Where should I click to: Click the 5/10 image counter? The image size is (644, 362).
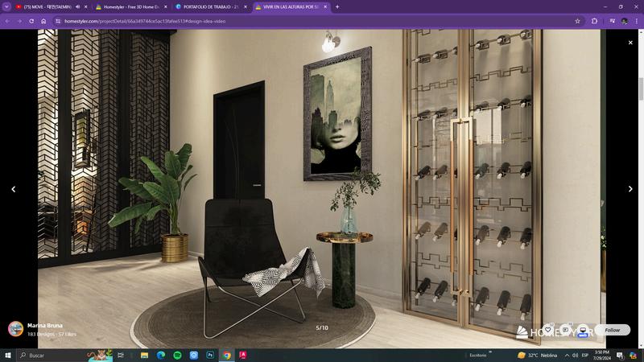[x=322, y=327]
